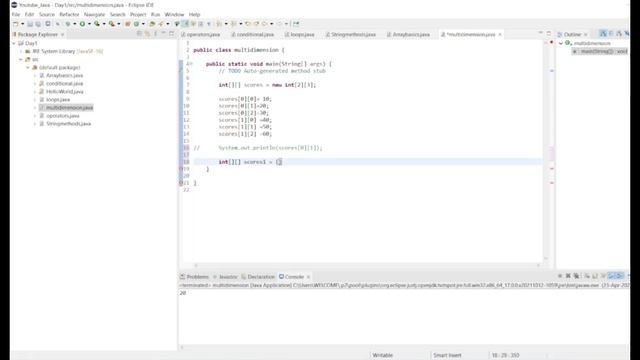Open the Run menu
This screenshot has height=360, width=640.
156,14
